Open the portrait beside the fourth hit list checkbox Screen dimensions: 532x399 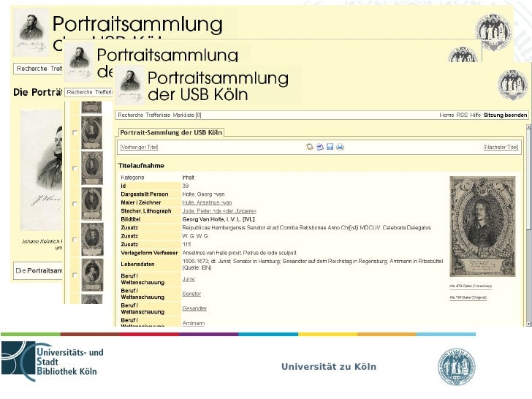point(92,240)
